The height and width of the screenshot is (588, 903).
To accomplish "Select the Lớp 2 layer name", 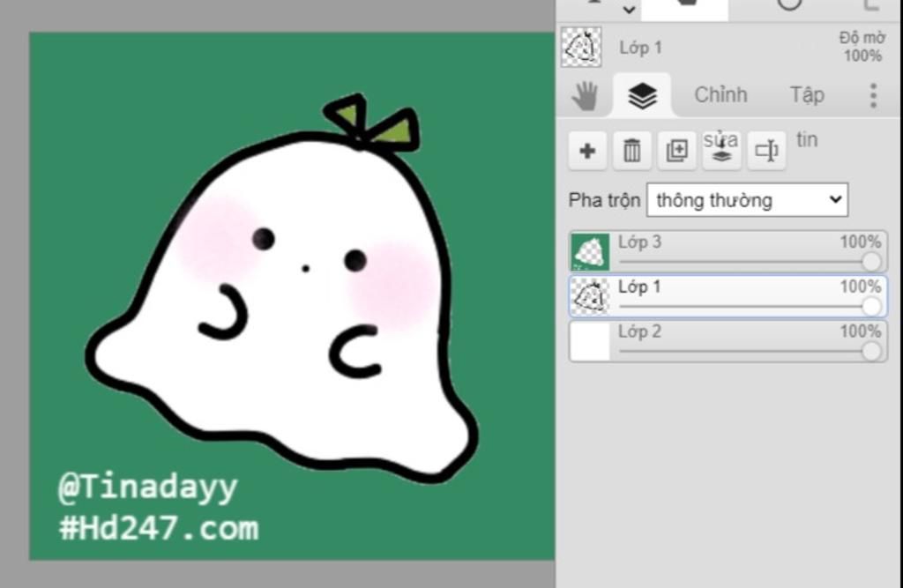I will (639, 331).
